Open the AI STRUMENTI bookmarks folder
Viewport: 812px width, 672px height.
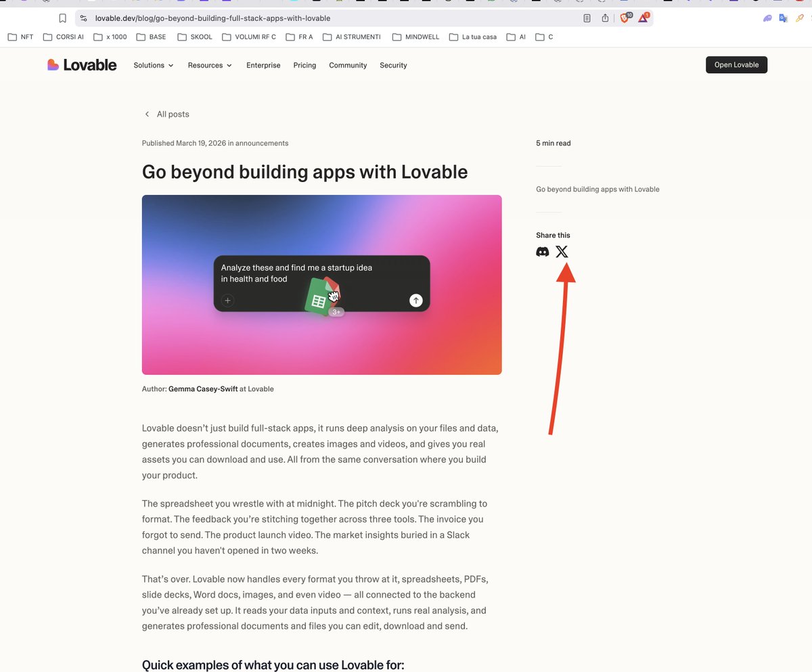tap(352, 37)
